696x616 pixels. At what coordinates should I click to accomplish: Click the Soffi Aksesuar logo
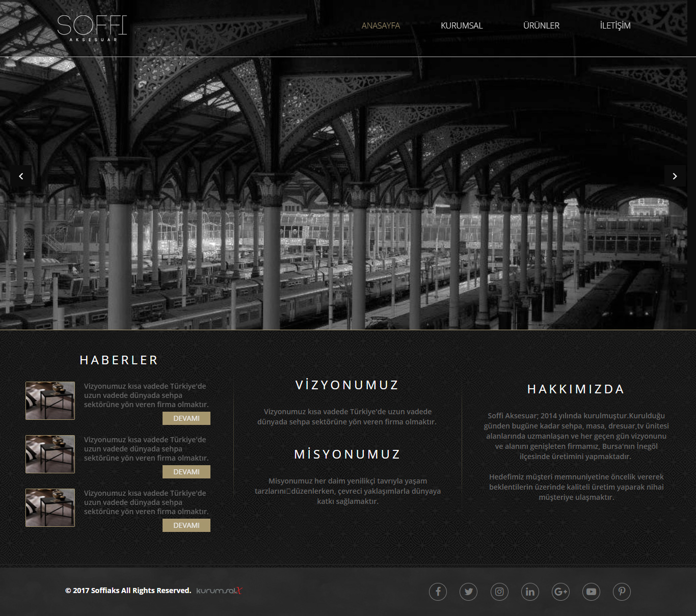(x=92, y=28)
